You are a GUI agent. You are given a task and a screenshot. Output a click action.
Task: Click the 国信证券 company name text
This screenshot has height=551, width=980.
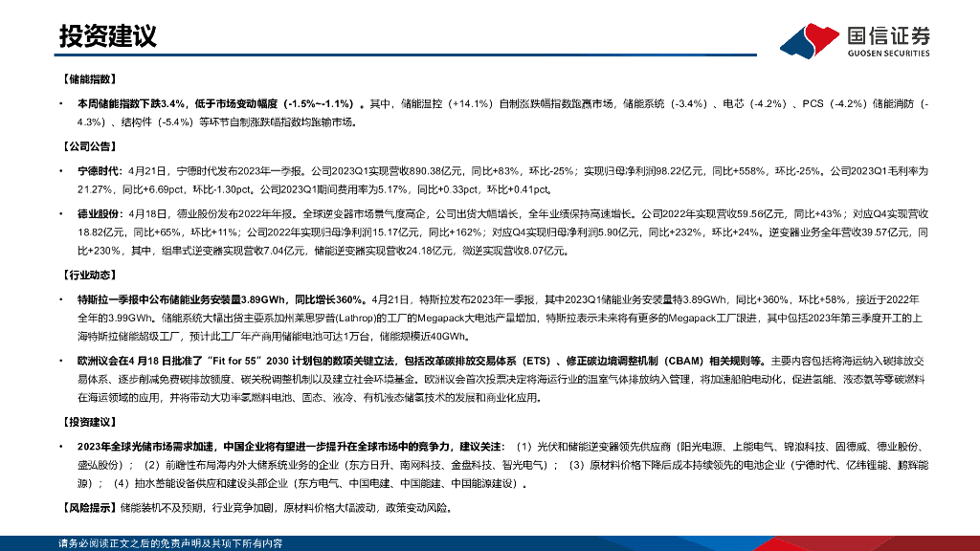click(888, 35)
